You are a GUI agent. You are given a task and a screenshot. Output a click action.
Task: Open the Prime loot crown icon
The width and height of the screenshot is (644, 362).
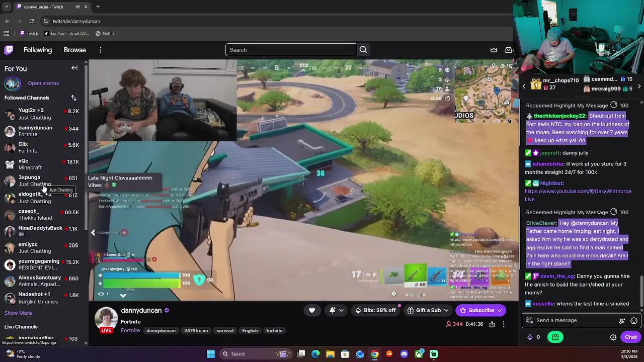point(494,50)
